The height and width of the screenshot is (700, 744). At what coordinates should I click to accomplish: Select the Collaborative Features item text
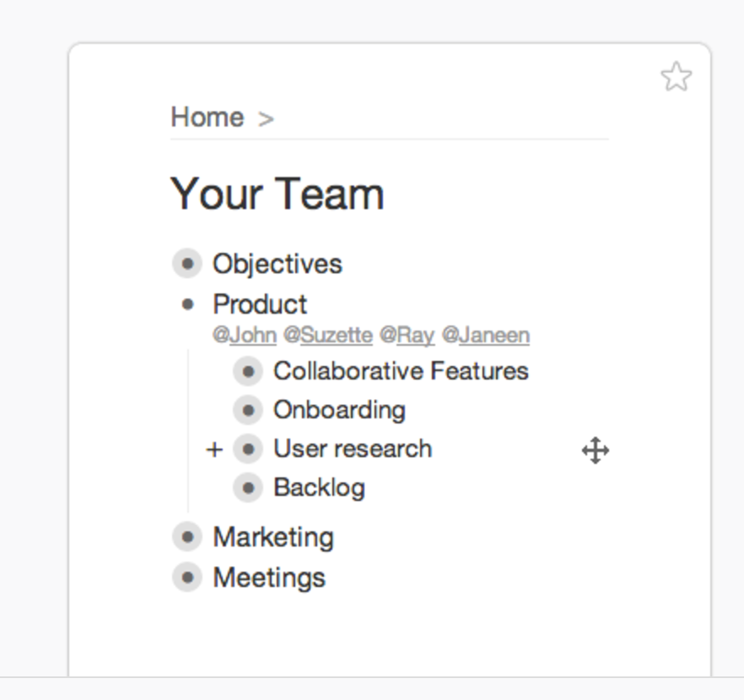click(401, 371)
